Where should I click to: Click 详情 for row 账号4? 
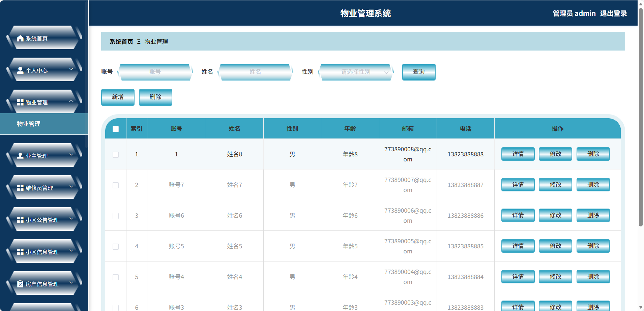518,277
